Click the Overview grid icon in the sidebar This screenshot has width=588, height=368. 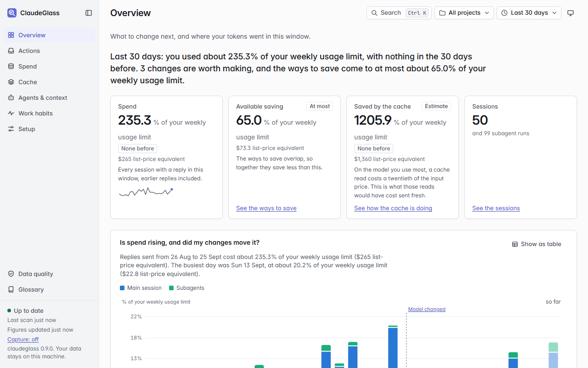tap(11, 35)
